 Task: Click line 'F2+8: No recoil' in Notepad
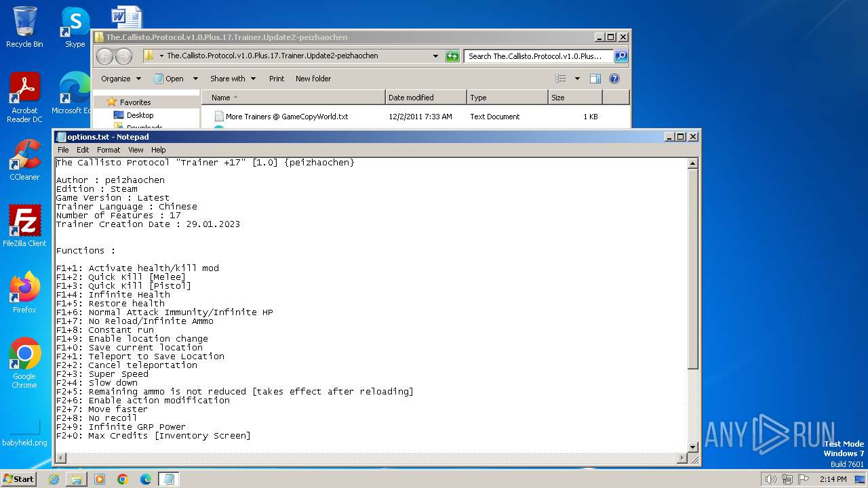click(97, 418)
